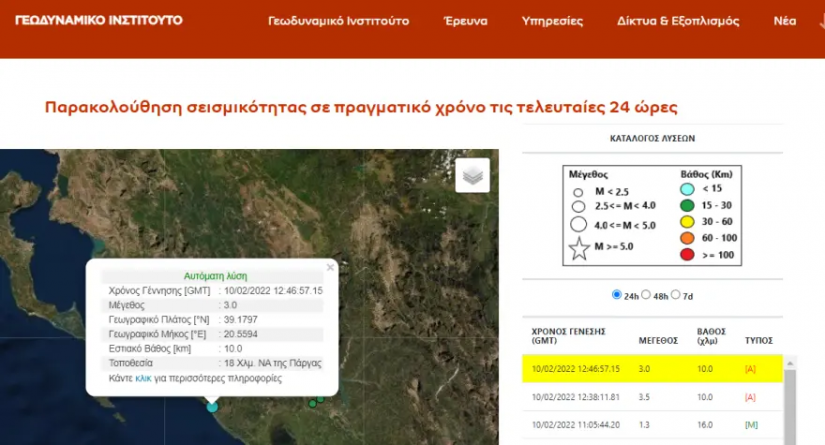The width and height of the screenshot is (825, 445).
Task: Open the Νέα menu item
Action: tap(785, 21)
